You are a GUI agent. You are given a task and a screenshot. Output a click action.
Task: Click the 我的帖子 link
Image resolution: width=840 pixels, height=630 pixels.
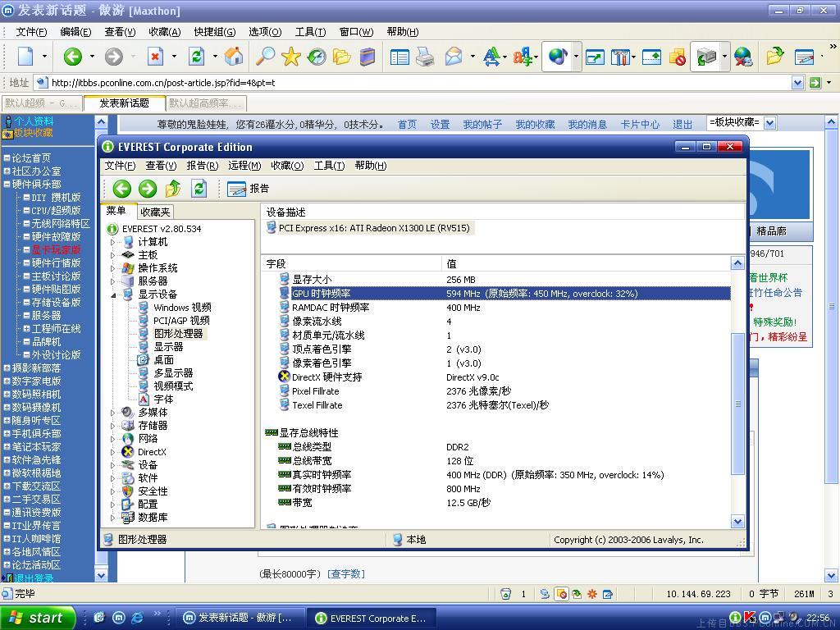pyautogui.click(x=482, y=125)
